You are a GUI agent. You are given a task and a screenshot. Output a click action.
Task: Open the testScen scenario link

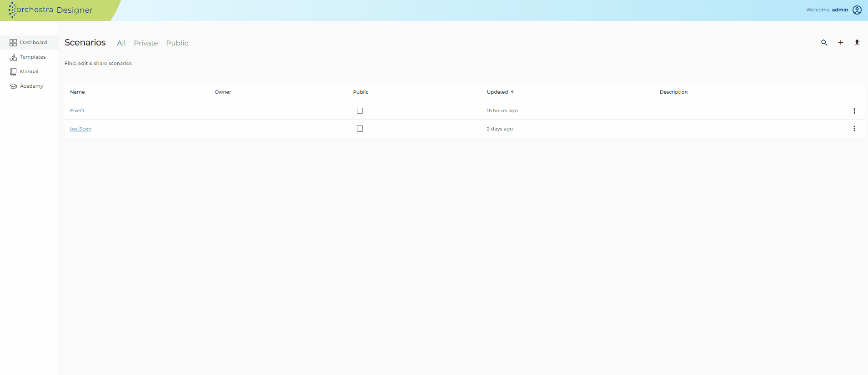(x=80, y=129)
